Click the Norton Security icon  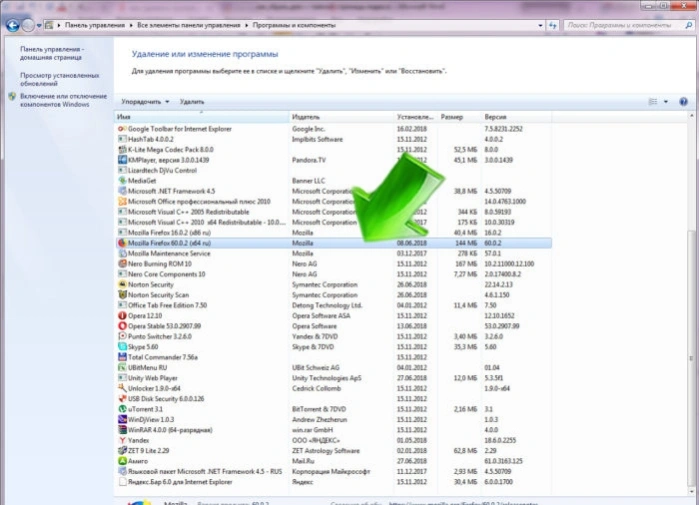coord(122,284)
